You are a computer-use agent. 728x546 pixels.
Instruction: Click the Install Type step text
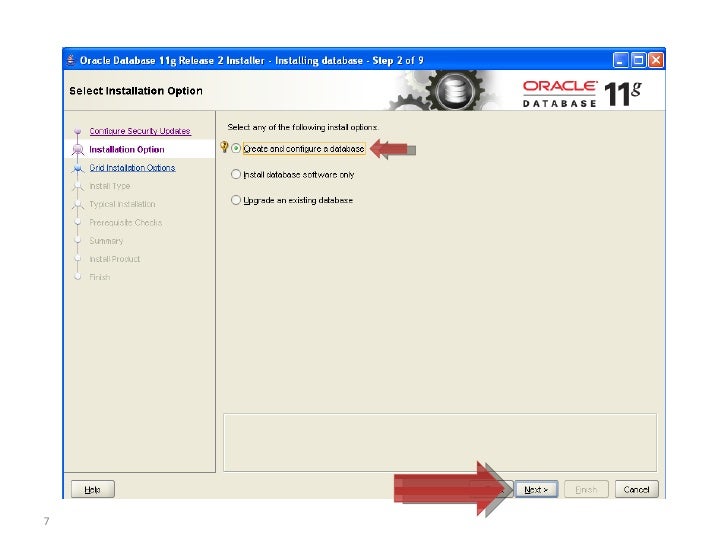110,186
